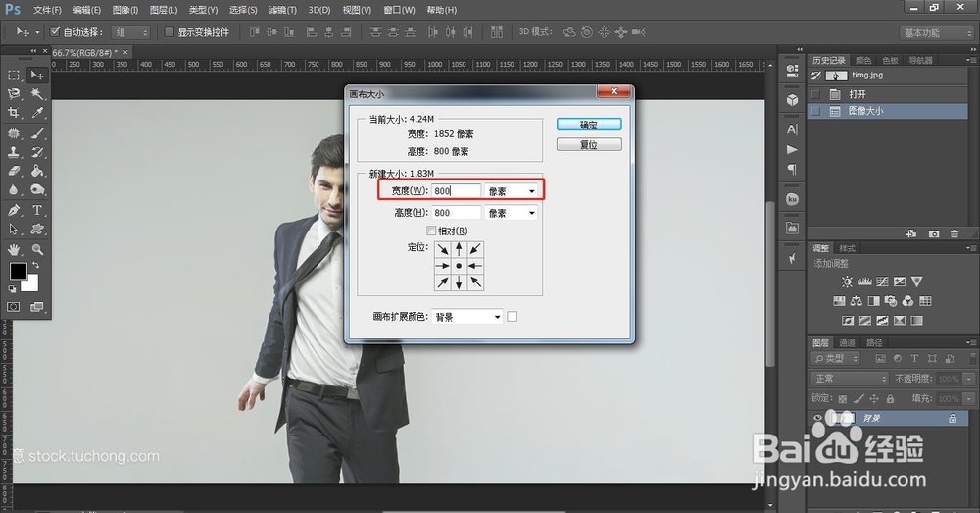Click the 确定 button
This screenshot has width=980, height=513.
click(589, 125)
